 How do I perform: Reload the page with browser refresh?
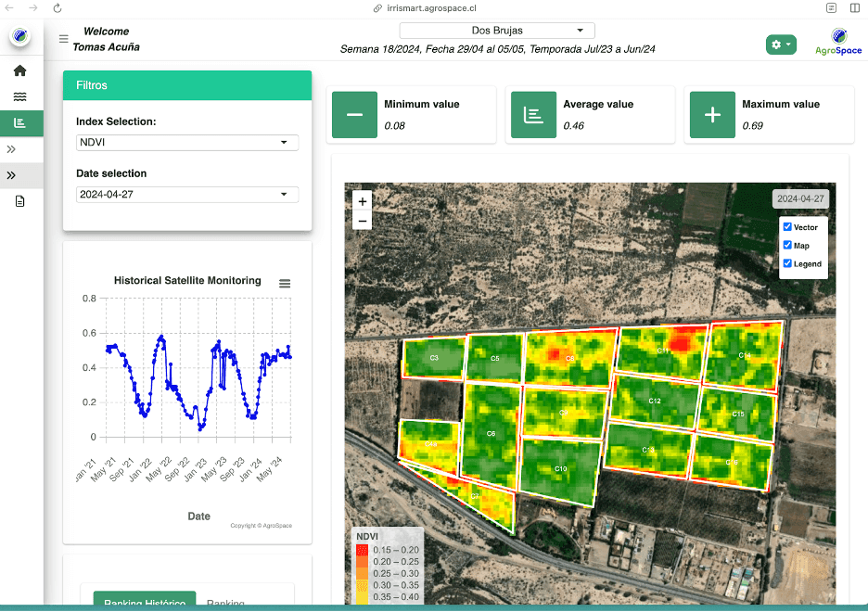(x=57, y=8)
